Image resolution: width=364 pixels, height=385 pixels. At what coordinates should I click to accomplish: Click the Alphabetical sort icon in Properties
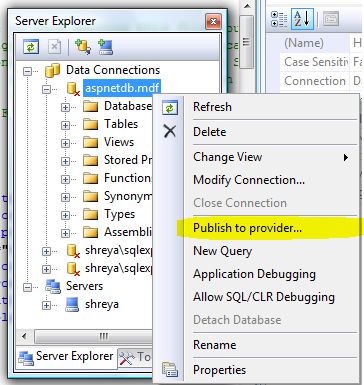click(x=302, y=19)
